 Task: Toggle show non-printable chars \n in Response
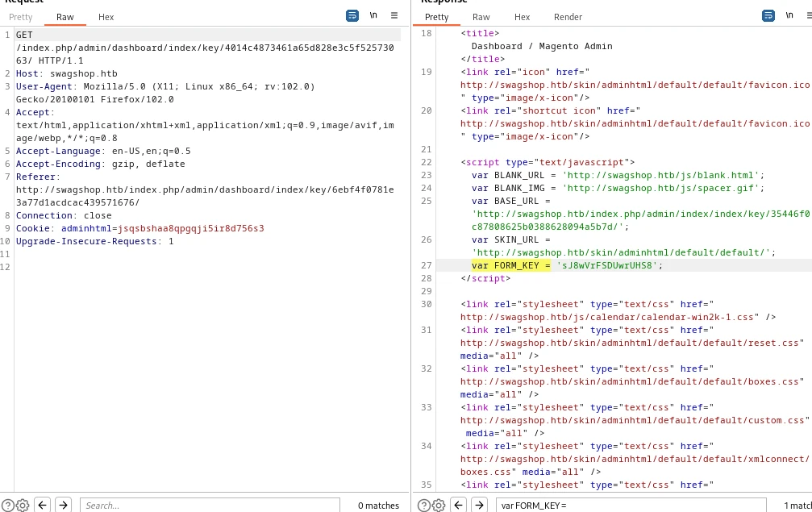click(x=789, y=15)
